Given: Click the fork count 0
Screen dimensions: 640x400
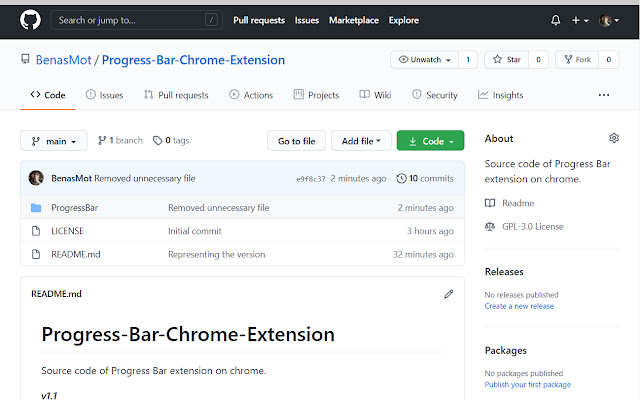Looking at the screenshot, I should click(x=609, y=60).
